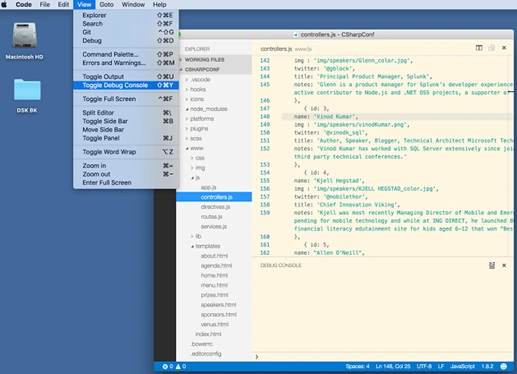The height and width of the screenshot is (374, 517).
Task: Select Split Editor menu entry
Action: 126,113
